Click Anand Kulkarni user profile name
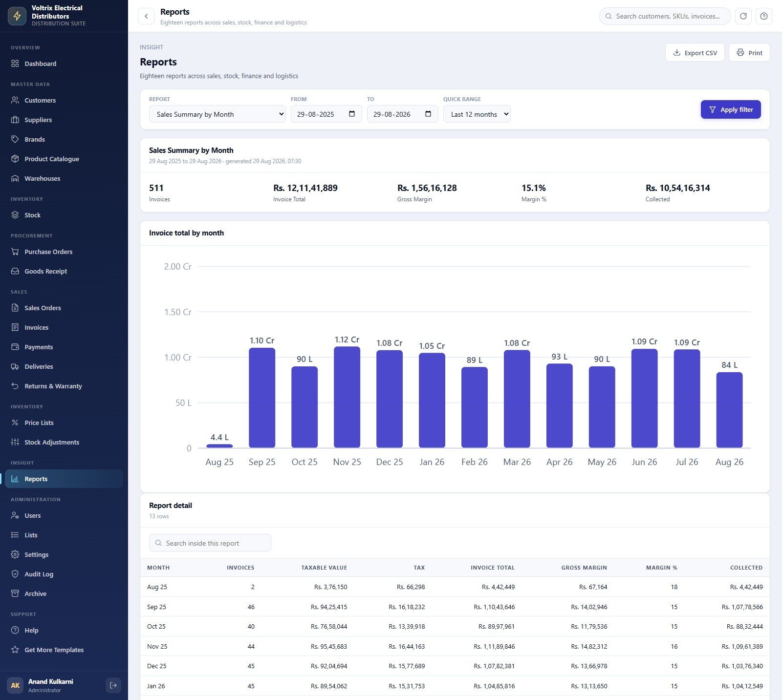Image resolution: width=782 pixels, height=700 pixels. coord(51,681)
